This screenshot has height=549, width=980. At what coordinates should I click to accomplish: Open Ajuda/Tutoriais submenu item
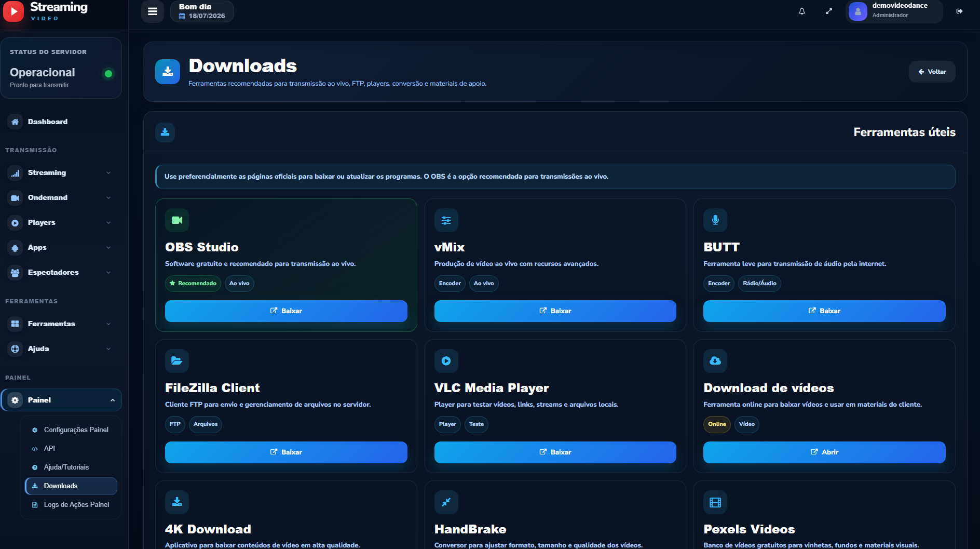coord(71,467)
